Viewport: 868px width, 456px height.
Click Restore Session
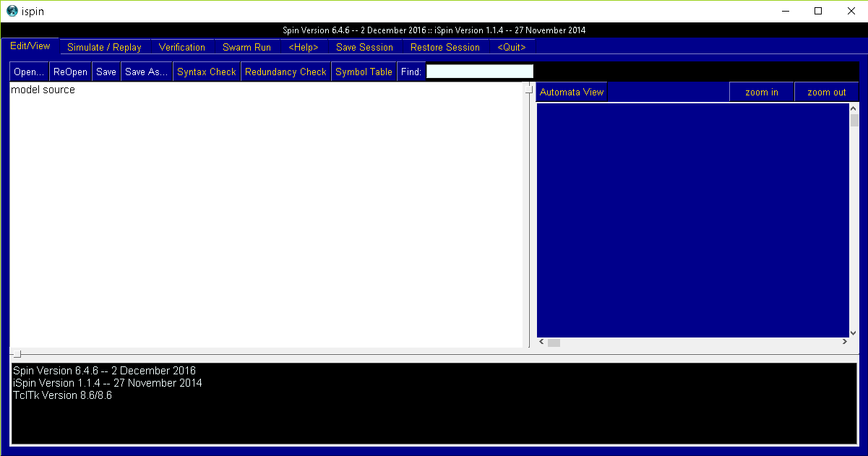point(445,47)
